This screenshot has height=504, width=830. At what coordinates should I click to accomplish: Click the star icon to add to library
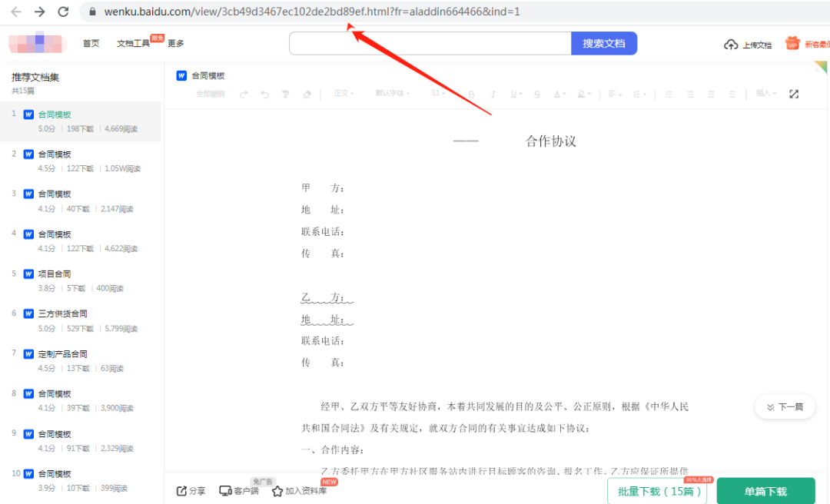point(277,491)
